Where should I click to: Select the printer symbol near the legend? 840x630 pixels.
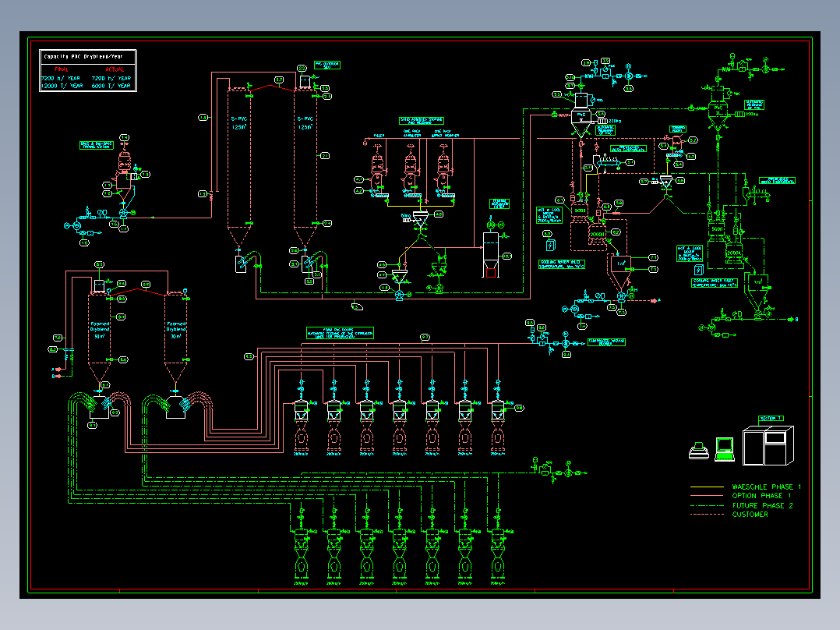click(698, 451)
